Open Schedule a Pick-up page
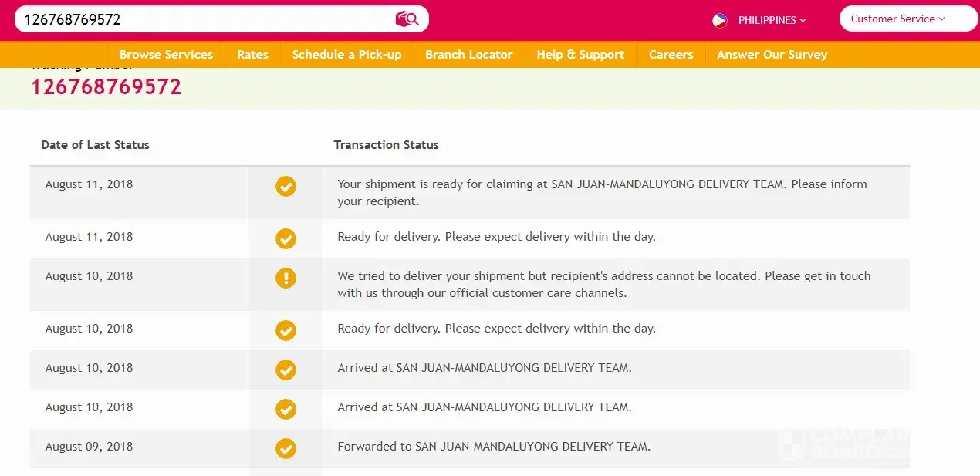Viewport: 980px width, 476px height. coord(346,55)
